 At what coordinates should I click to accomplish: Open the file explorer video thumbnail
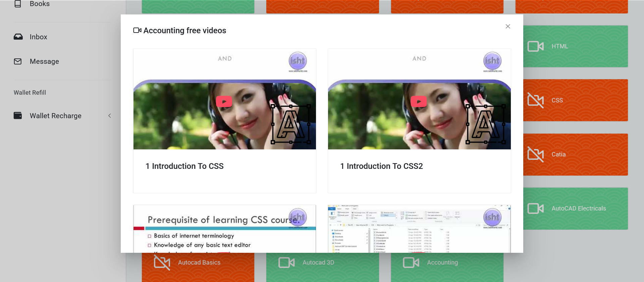pyautogui.click(x=419, y=229)
